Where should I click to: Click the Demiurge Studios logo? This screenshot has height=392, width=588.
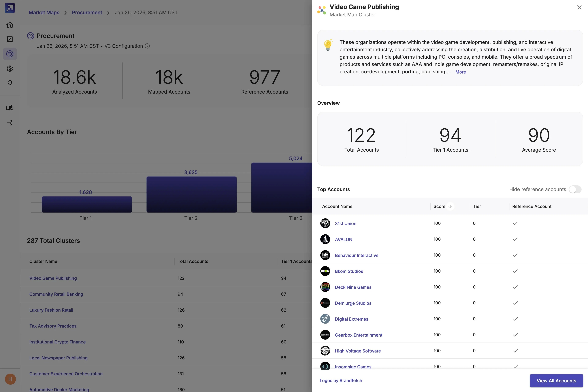[x=325, y=303]
